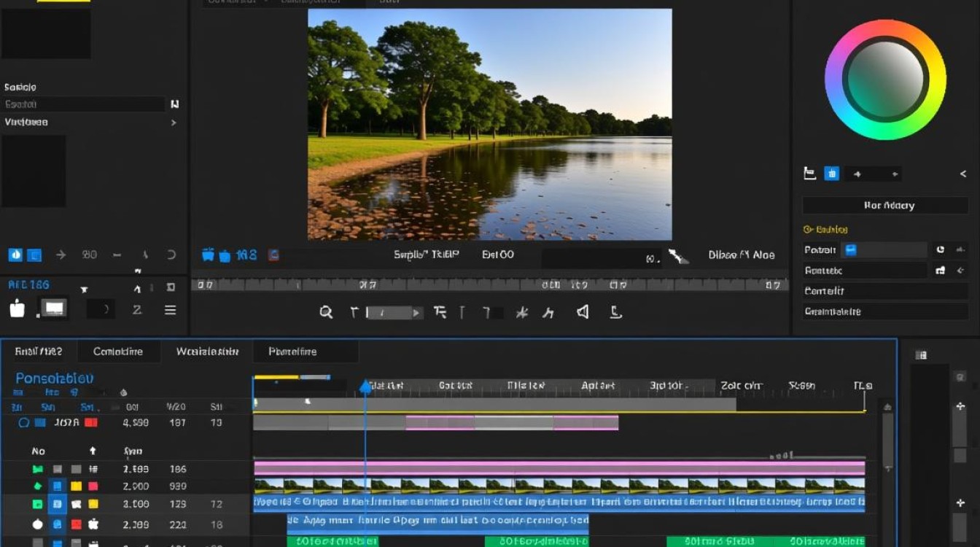Click the speaker volume icon in transport bar
This screenshot has width=980, height=547.
pos(583,312)
